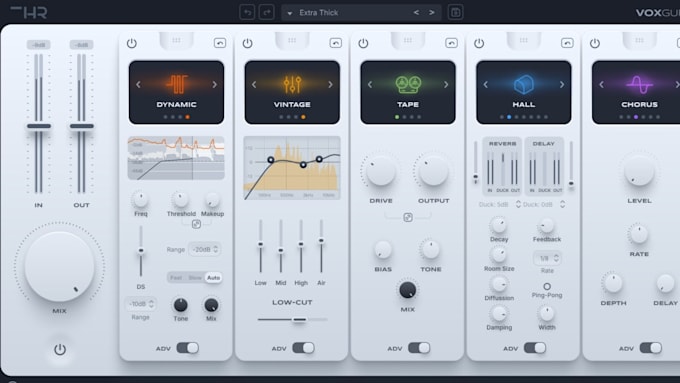Image resolution: width=680 pixels, height=383 pixels.
Task: Switch Dynamic module to previous type
Action: (x=138, y=85)
